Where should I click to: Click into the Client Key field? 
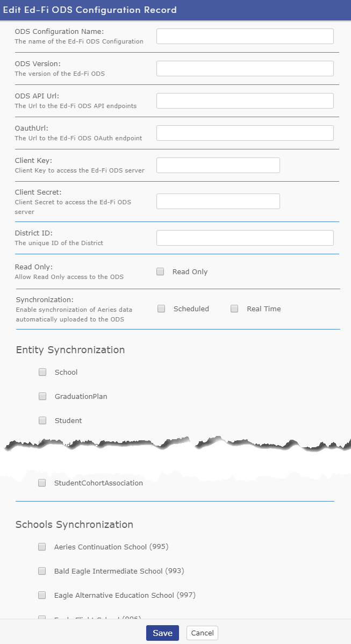(217, 165)
